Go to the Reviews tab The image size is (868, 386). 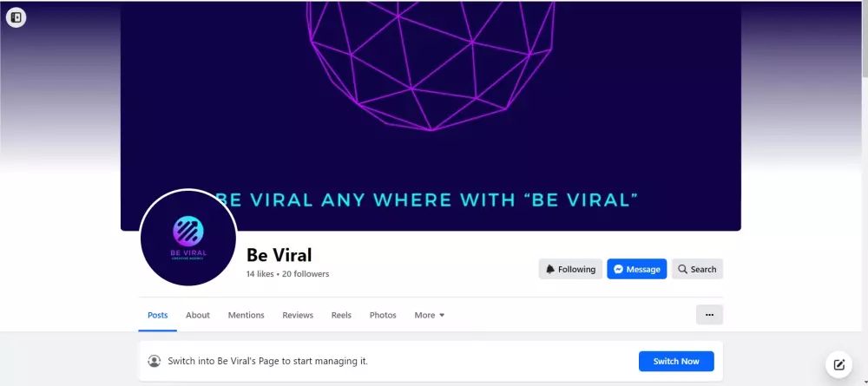pyautogui.click(x=298, y=315)
